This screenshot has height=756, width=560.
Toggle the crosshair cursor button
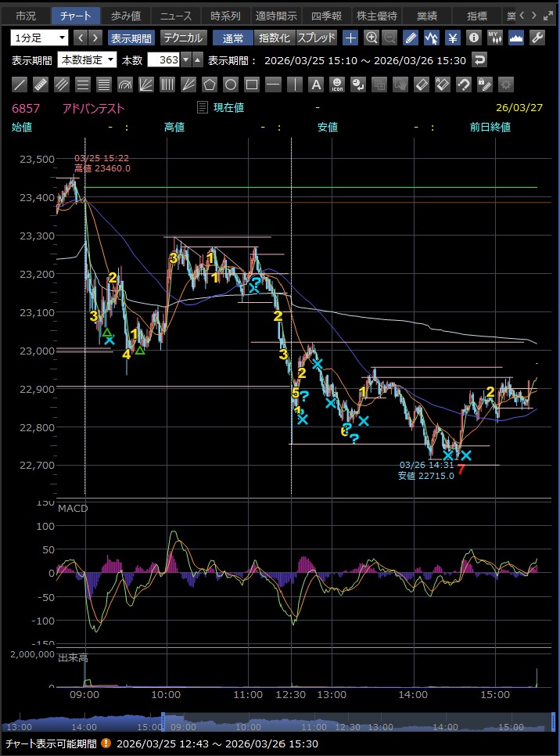point(350,38)
